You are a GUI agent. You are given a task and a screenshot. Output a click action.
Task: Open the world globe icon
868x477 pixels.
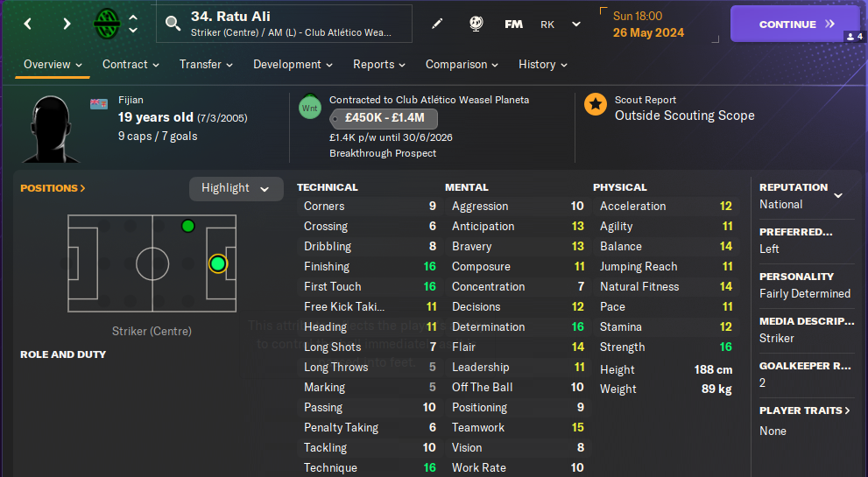[x=476, y=24]
